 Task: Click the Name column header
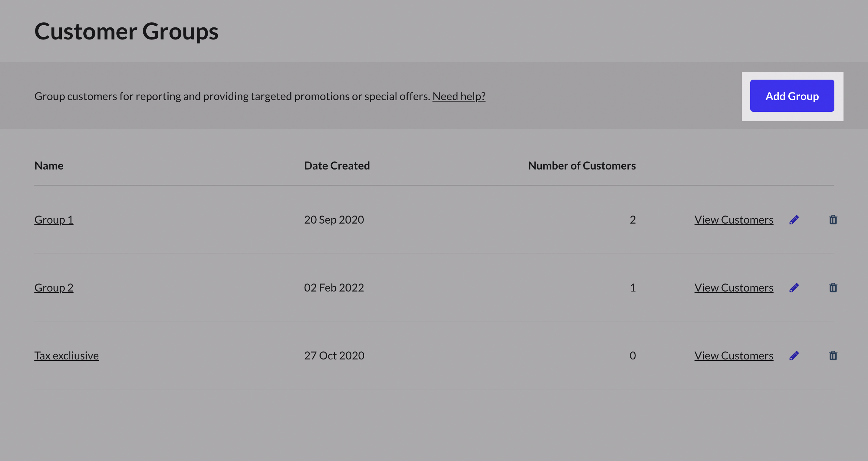49,165
